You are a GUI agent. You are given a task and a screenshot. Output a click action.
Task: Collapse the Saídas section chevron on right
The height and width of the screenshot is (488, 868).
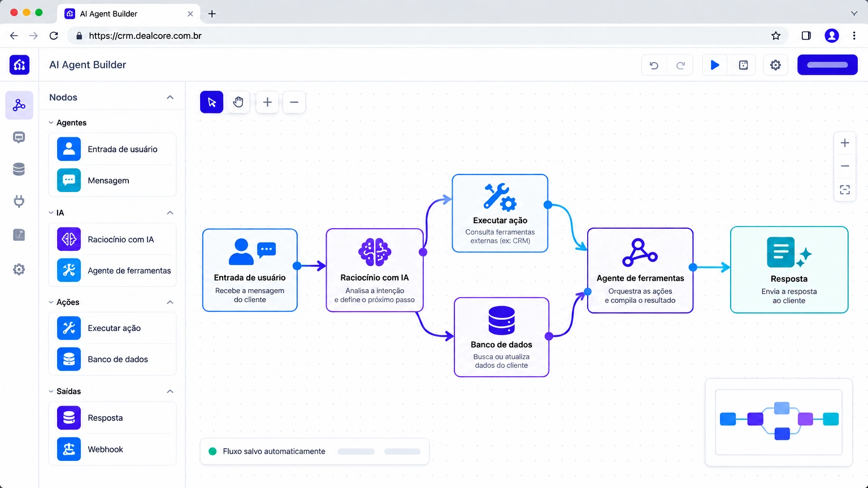click(170, 391)
